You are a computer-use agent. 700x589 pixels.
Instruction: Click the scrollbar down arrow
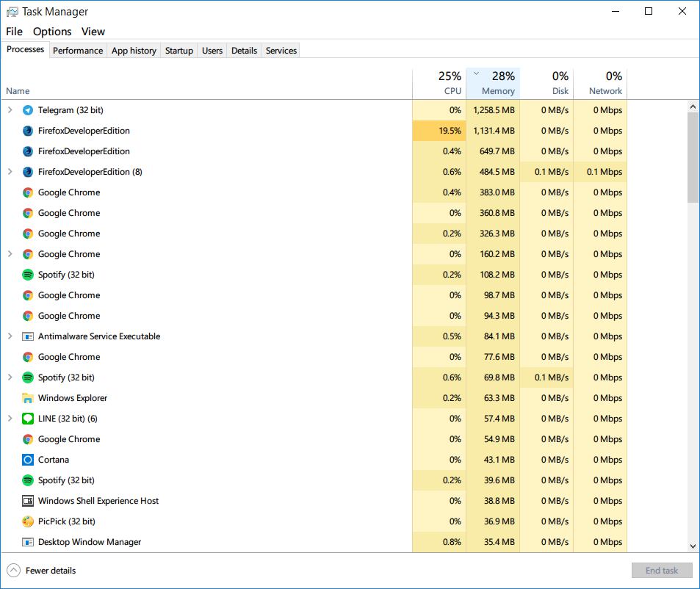tap(693, 546)
